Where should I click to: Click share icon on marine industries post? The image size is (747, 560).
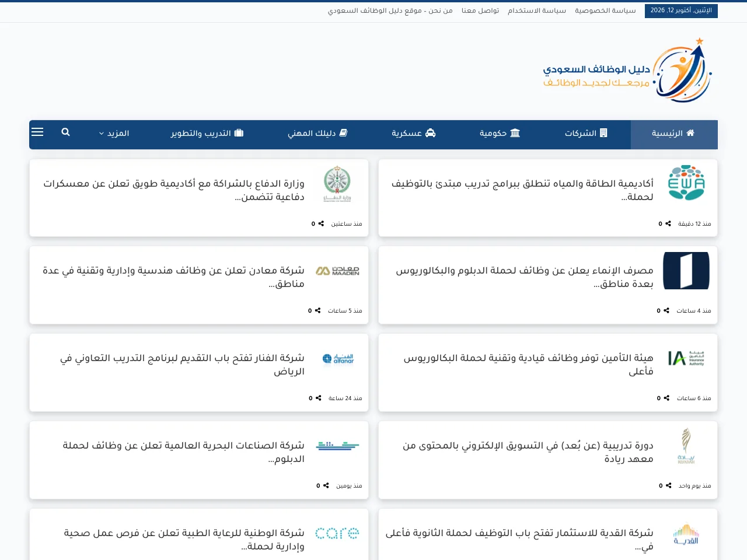point(326,485)
